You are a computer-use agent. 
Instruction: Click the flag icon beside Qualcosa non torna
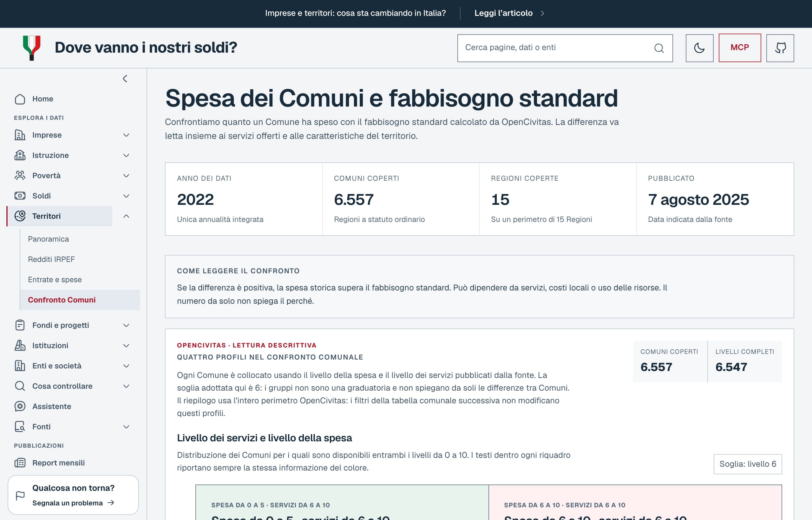point(20,495)
